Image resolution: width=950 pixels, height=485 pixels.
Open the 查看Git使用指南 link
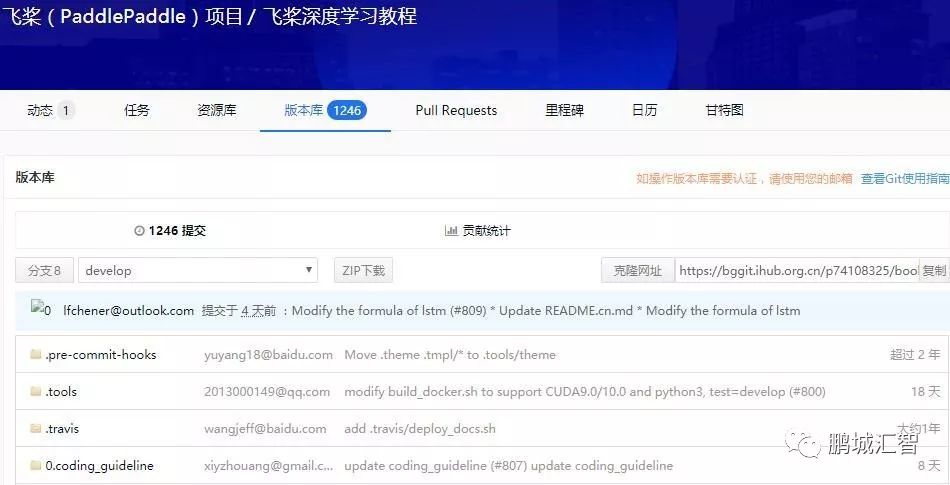pyautogui.click(x=905, y=179)
